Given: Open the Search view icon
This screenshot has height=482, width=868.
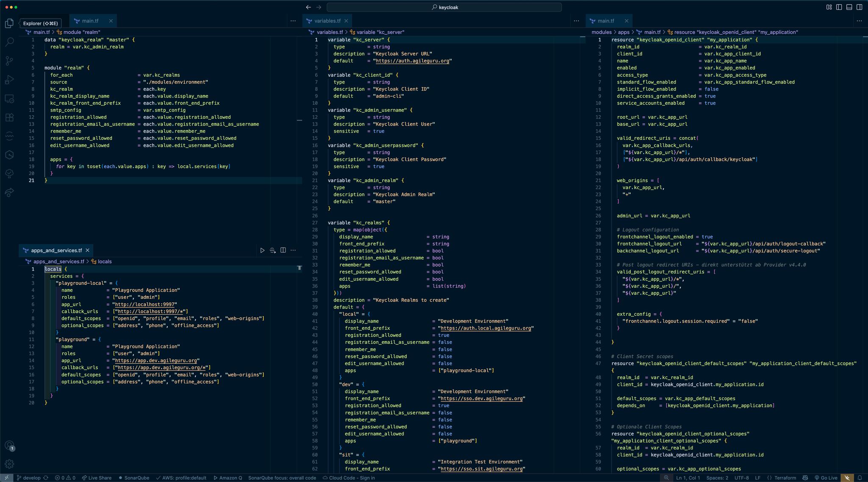Looking at the screenshot, I should pos(9,42).
